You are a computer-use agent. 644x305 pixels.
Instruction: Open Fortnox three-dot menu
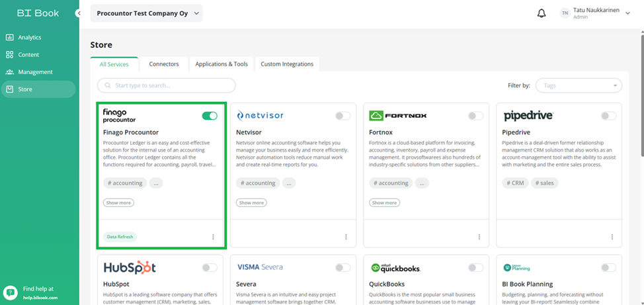pyautogui.click(x=479, y=237)
